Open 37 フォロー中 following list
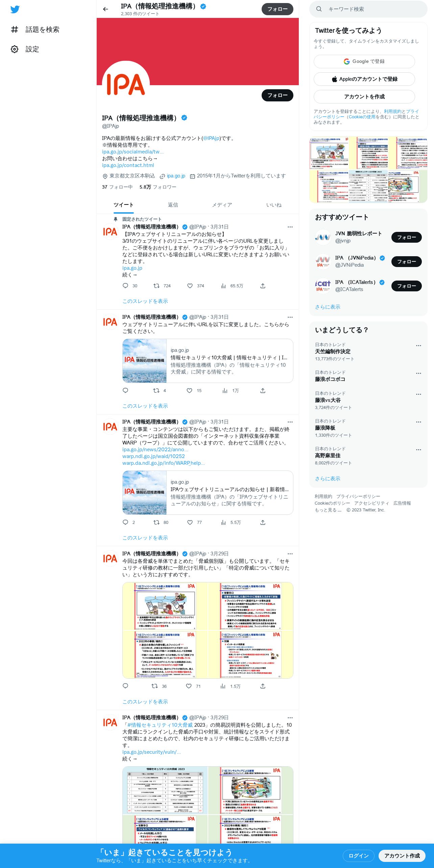Screen dimensions: 434x868 pos(117,187)
